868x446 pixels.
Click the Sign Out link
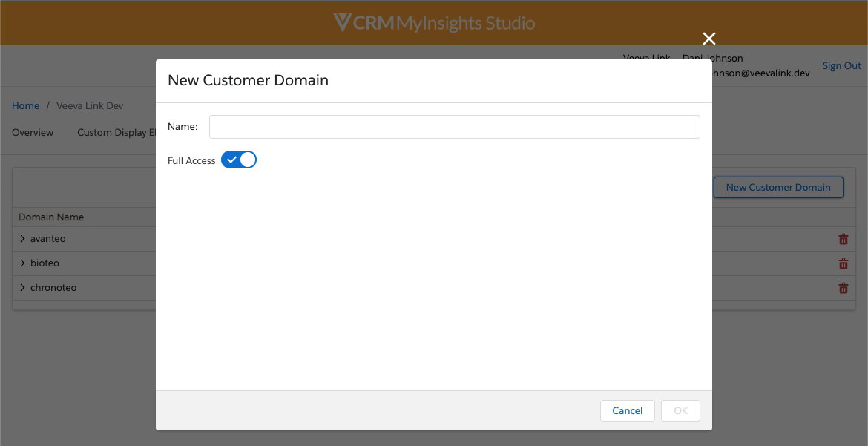click(841, 66)
